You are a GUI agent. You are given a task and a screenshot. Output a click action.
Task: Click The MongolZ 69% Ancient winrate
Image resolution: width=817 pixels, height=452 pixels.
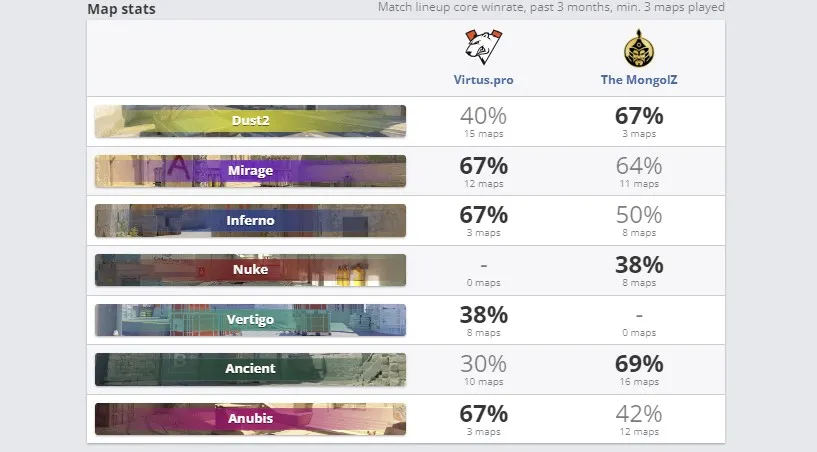[x=639, y=364]
